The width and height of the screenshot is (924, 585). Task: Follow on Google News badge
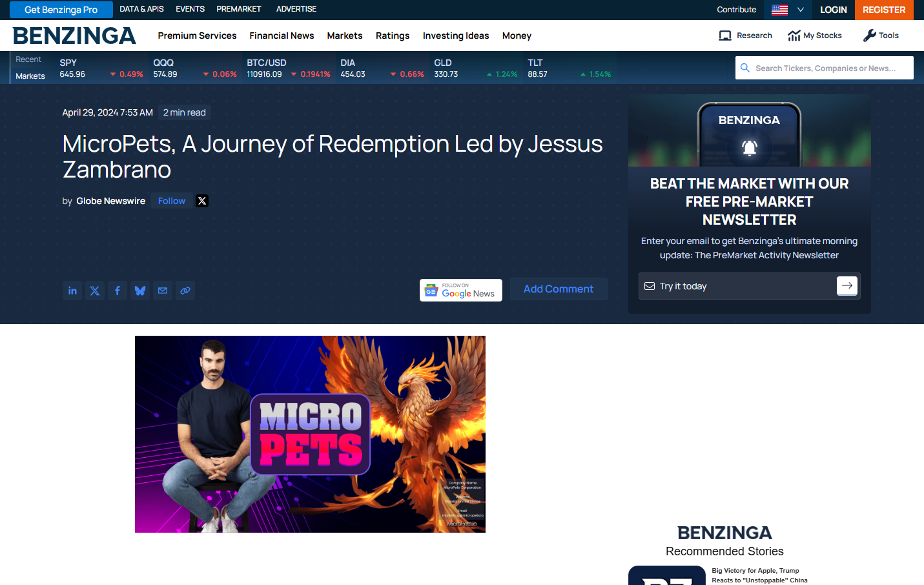[461, 291]
